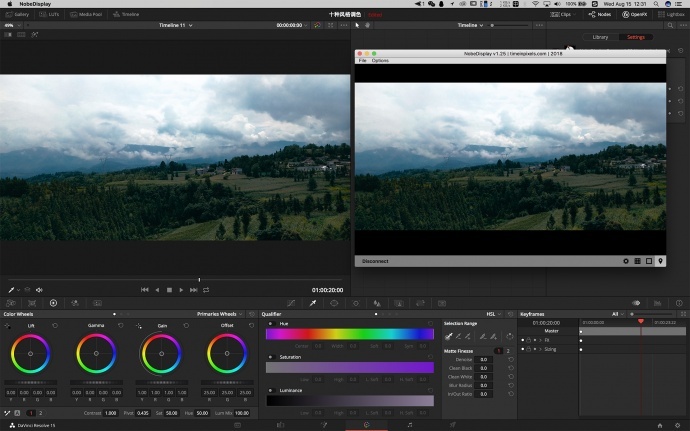The image size is (690, 431).
Task: Click NobeDisplay pin on top icon
Action: click(x=661, y=261)
